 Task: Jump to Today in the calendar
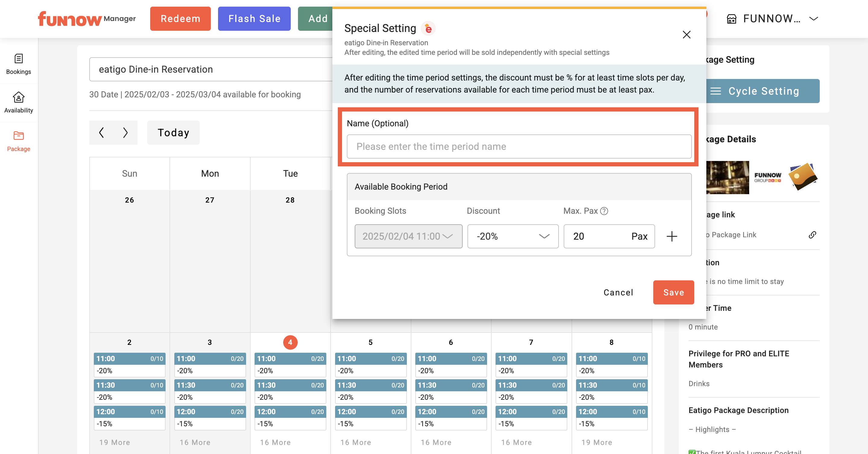[x=173, y=133]
